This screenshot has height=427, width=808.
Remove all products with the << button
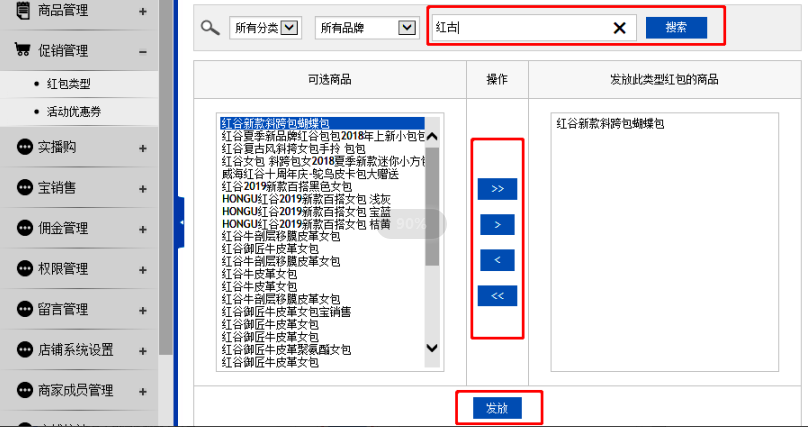coord(497,296)
